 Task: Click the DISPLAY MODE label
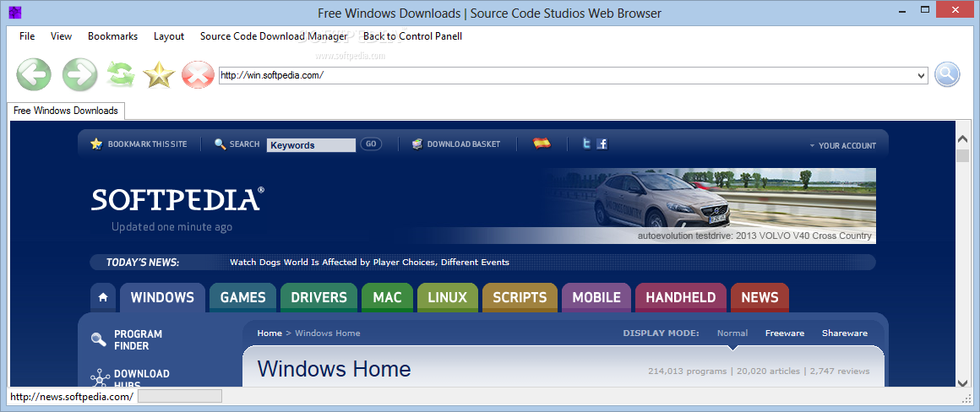tap(661, 333)
